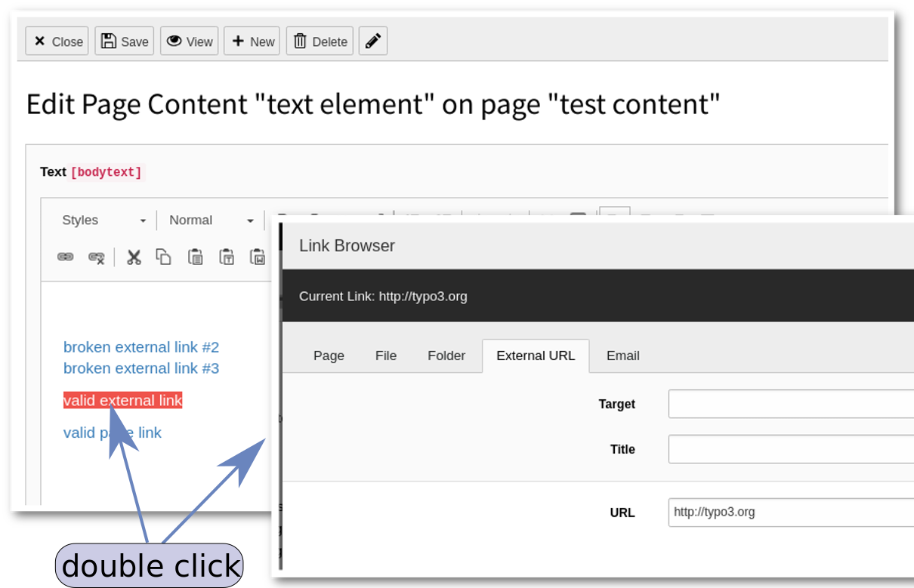
Task: Click the 'broken external link #3' link
Action: click(141, 368)
